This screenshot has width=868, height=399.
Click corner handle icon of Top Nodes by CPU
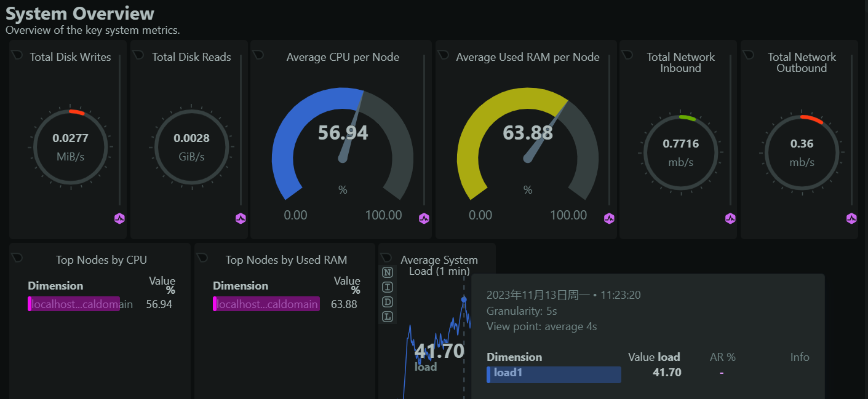tap(17, 257)
